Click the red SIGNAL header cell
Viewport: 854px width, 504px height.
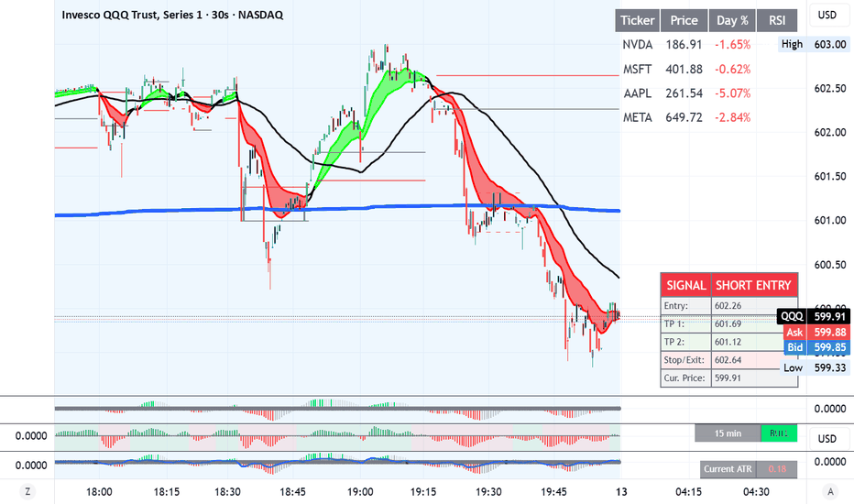685,286
